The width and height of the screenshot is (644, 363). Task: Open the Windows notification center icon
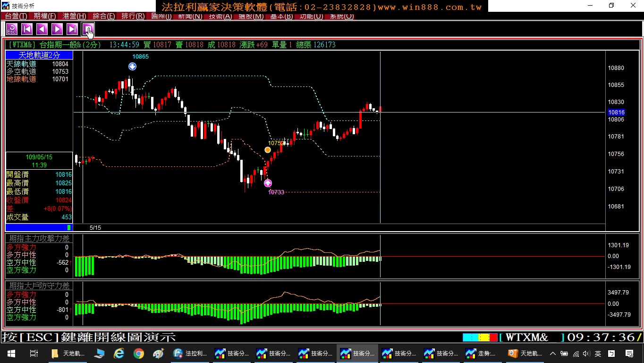pyautogui.click(x=629, y=354)
